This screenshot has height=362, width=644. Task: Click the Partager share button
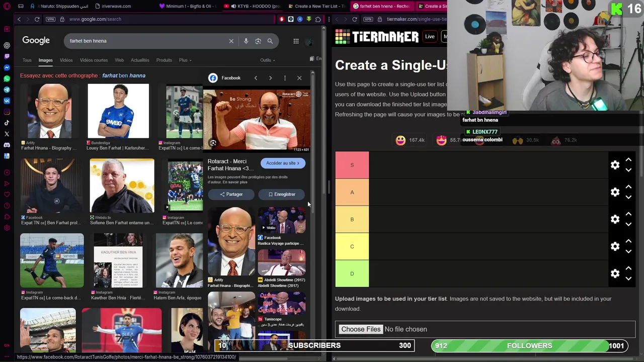231,194
